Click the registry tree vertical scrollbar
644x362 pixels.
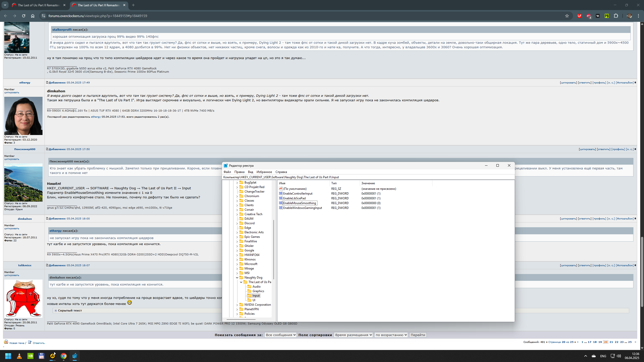pyautogui.click(x=273, y=249)
